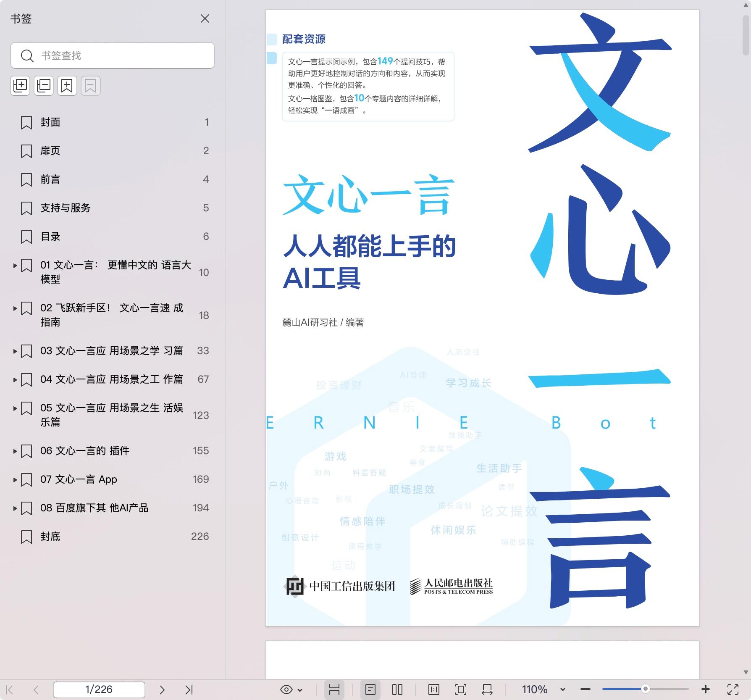The image size is (751, 700).
Task: Click bookmark icon beside 封面
Action: [x=26, y=123]
